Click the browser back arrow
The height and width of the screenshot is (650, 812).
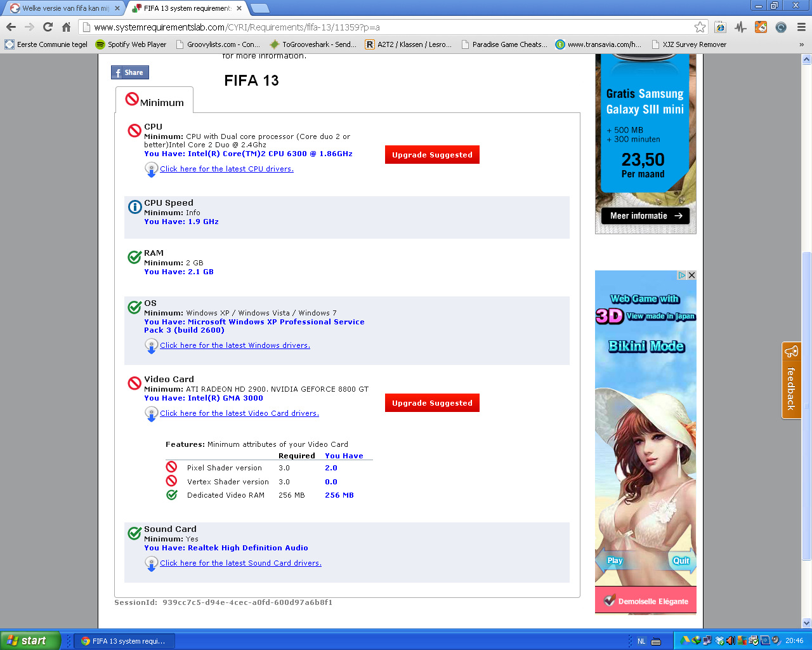pyautogui.click(x=11, y=27)
